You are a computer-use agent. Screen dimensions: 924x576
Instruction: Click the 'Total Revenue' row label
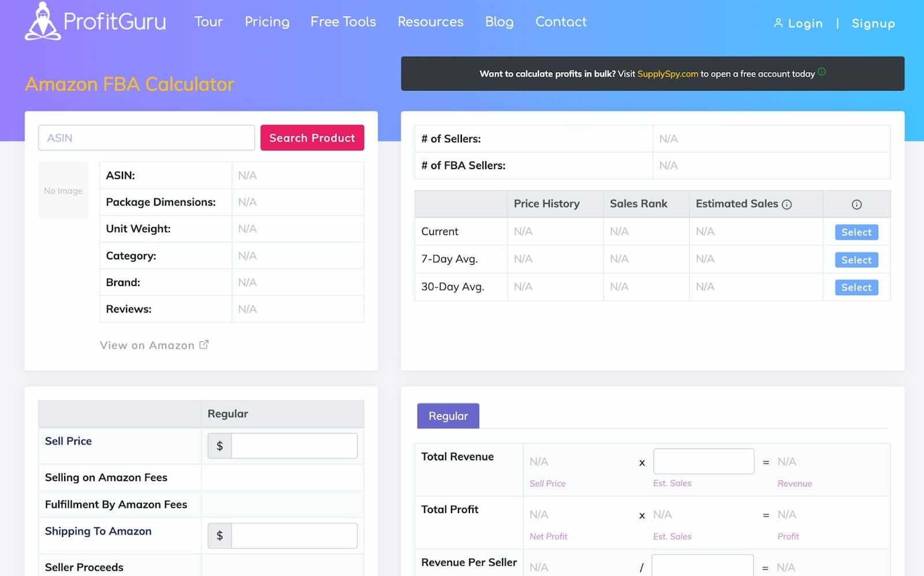tap(457, 457)
